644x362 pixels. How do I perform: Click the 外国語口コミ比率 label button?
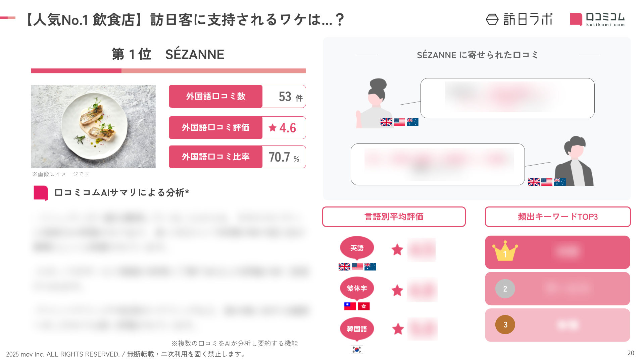[215, 157]
